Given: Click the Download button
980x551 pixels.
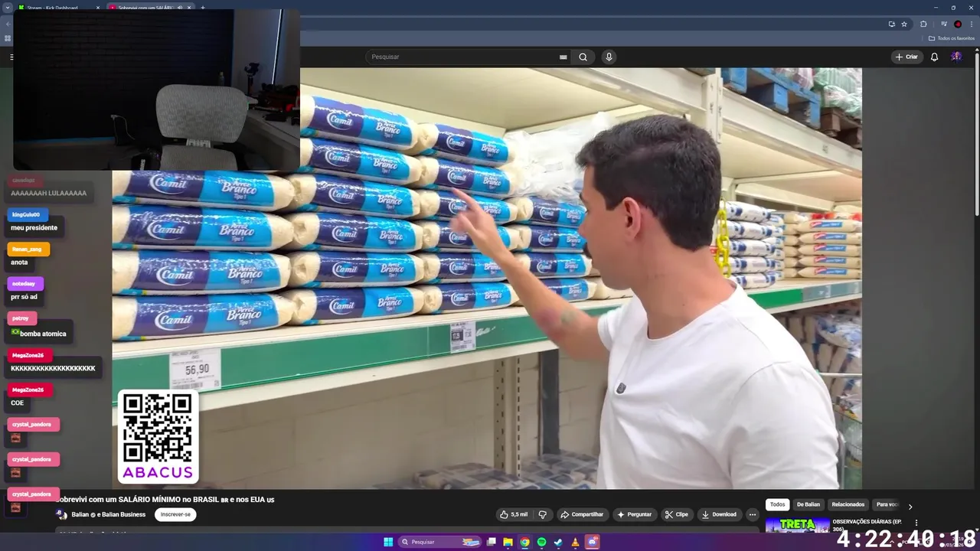Looking at the screenshot, I should point(719,514).
